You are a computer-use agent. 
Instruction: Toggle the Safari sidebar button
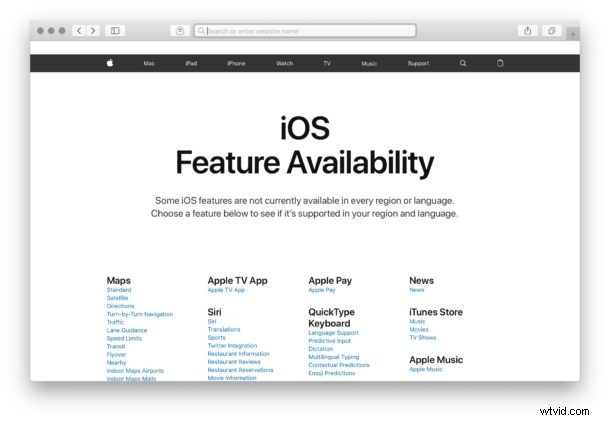click(x=115, y=31)
